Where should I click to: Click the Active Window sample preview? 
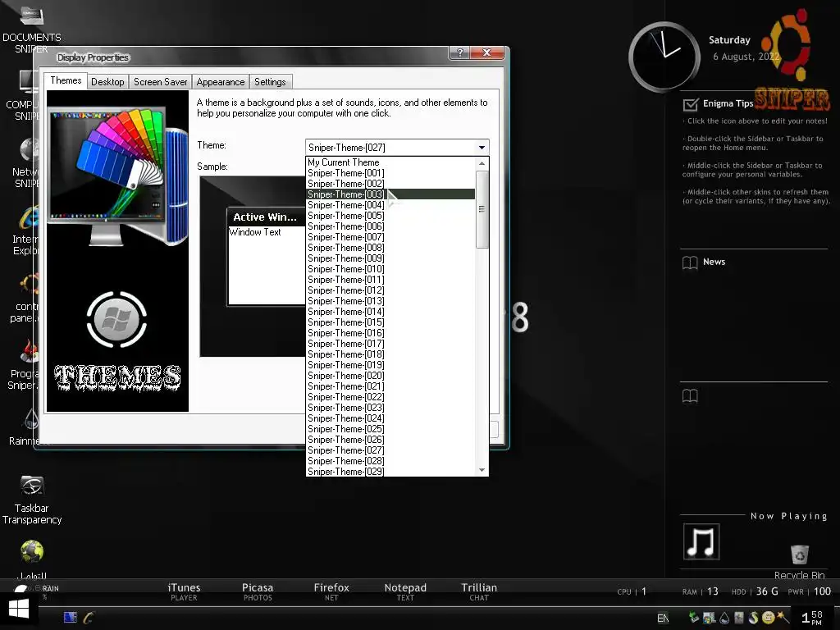pos(266,257)
